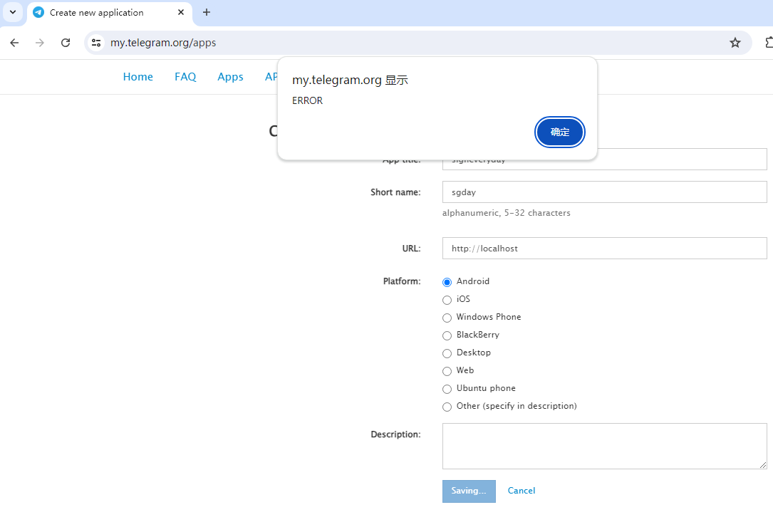Image resolution: width=773 pixels, height=532 pixels.
Task: Click the Telegram favicon on the tab
Action: [x=38, y=12]
